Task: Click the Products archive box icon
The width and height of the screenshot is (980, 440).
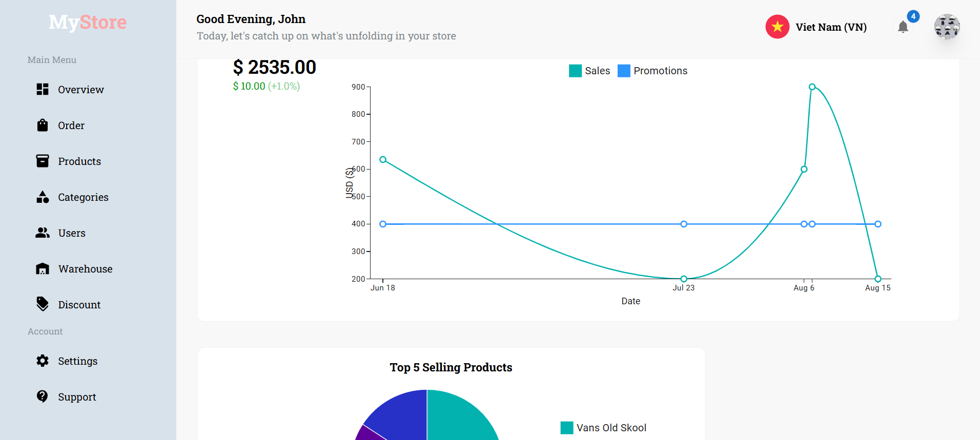Action: pyautogui.click(x=43, y=161)
